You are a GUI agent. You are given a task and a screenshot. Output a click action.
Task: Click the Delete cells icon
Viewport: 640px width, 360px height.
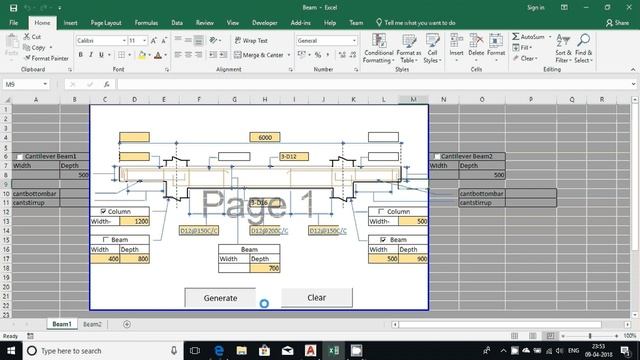(476, 41)
